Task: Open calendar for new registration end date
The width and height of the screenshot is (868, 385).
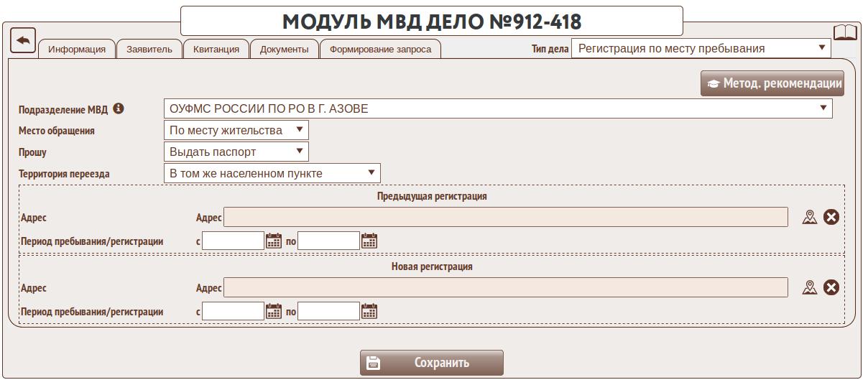Action: 369,311
